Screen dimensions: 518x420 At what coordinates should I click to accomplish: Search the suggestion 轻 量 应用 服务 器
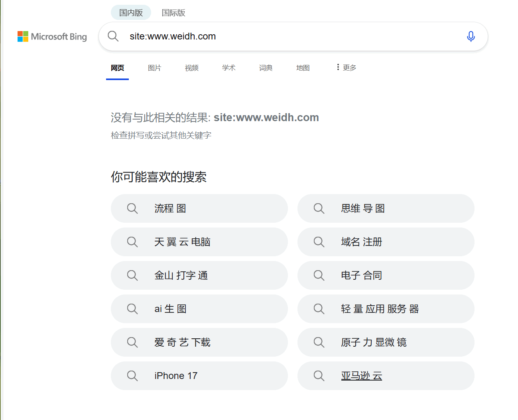386,309
